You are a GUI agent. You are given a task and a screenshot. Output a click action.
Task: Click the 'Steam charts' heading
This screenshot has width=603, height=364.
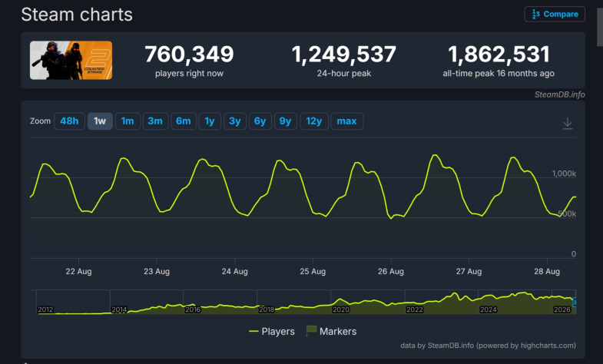coord(77,15)
